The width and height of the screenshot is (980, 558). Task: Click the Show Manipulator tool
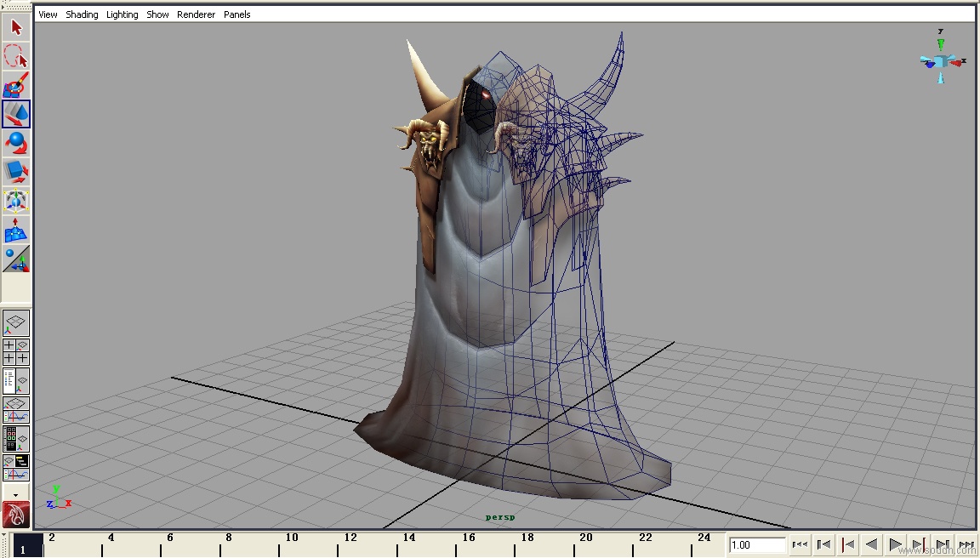16,259
